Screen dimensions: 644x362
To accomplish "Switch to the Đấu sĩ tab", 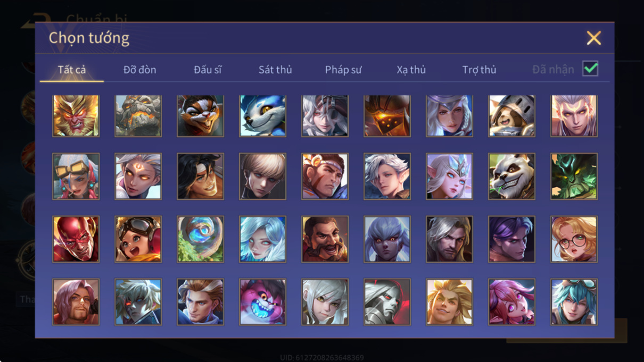I will pyautogui.click(x=208, y=70).
